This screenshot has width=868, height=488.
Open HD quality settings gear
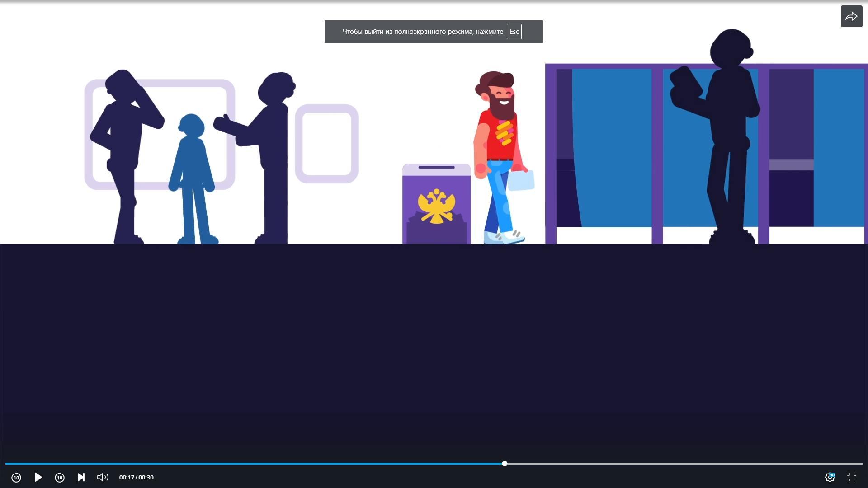pos(830,477)
